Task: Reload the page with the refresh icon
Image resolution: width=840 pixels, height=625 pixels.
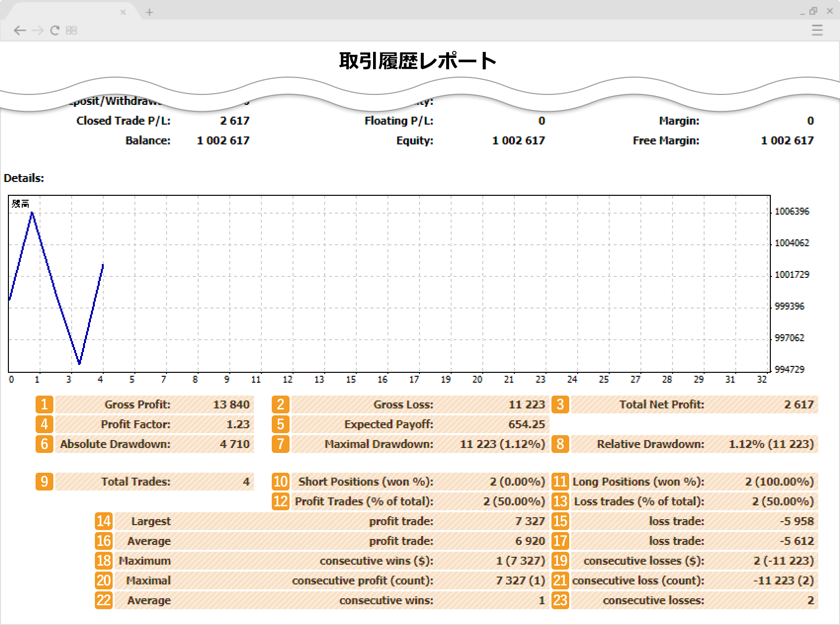Action: click(x=55, y=31)
